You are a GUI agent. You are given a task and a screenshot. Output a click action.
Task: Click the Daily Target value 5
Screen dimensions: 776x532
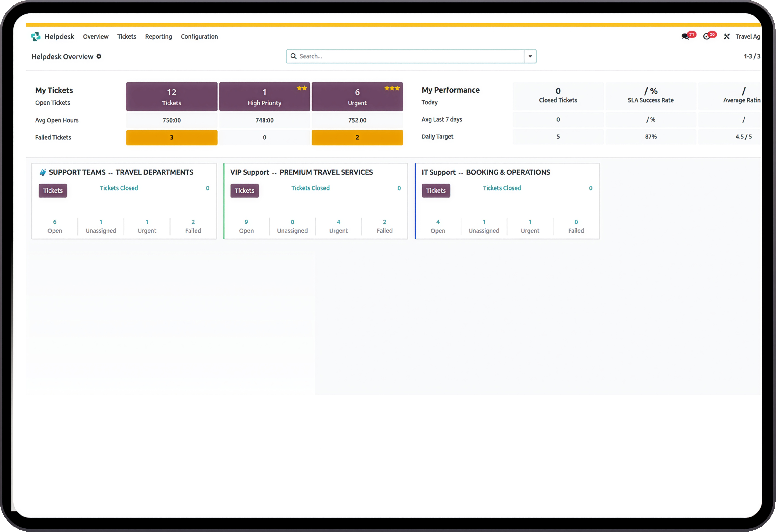point(558,137)
